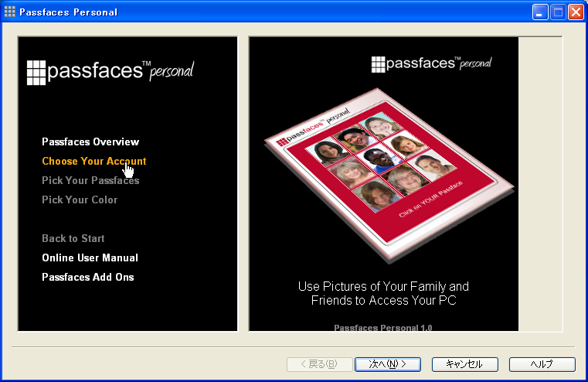Click the face grid booklet image
The height and width of the screenshot is (382, 588).
coord(389,175)
